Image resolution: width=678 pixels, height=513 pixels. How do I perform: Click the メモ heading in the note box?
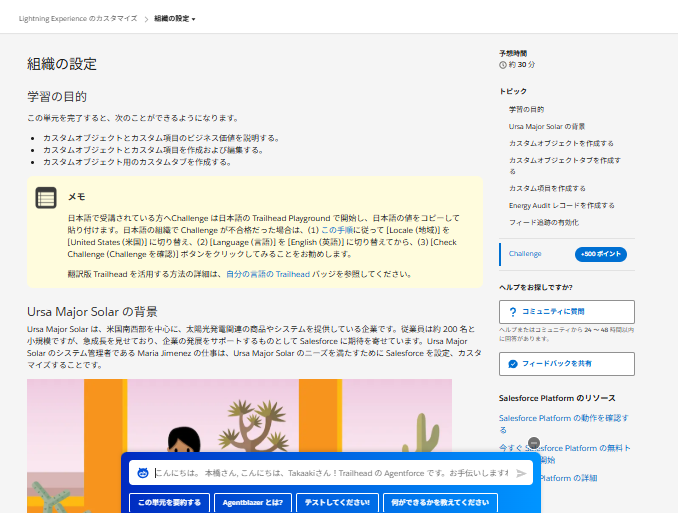pyautogui.click(x=77, y=197)
